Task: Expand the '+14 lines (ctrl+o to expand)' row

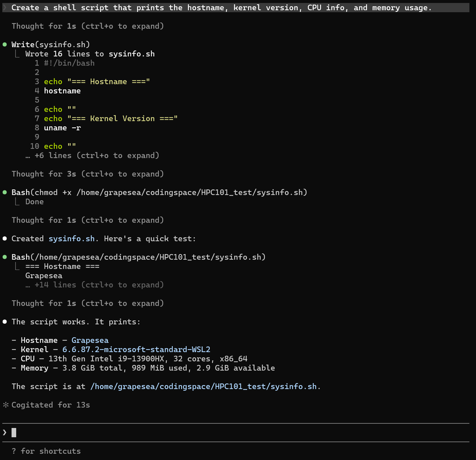Action: 94,285
